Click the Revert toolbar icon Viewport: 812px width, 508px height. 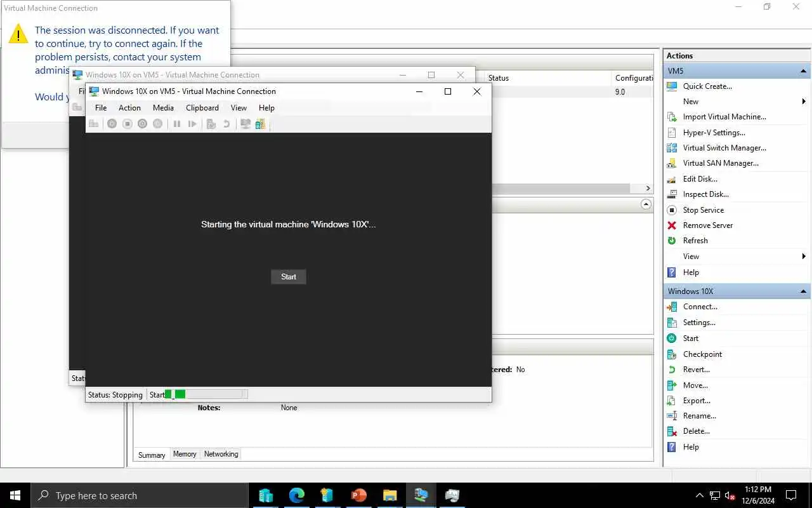pos(226,124)
